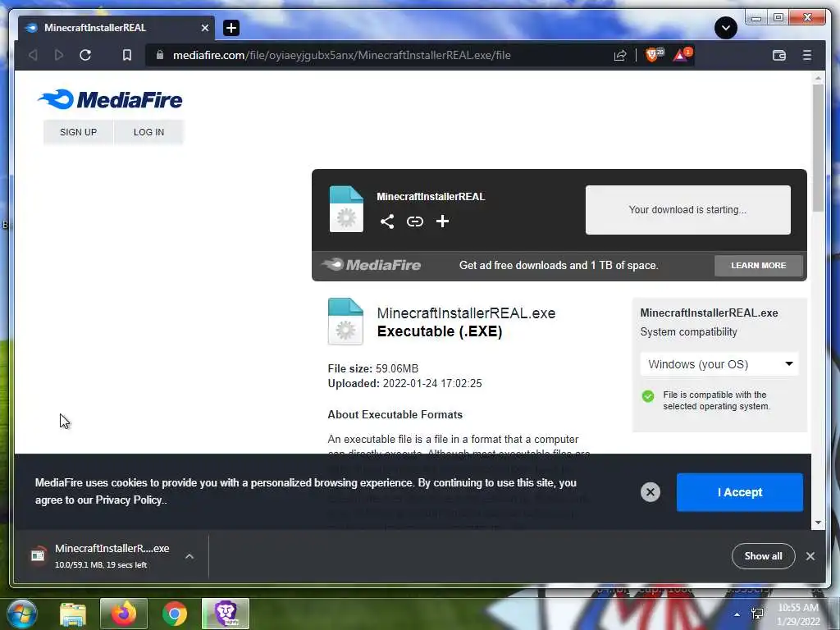Open the Windows Start button

coord(21,614)
